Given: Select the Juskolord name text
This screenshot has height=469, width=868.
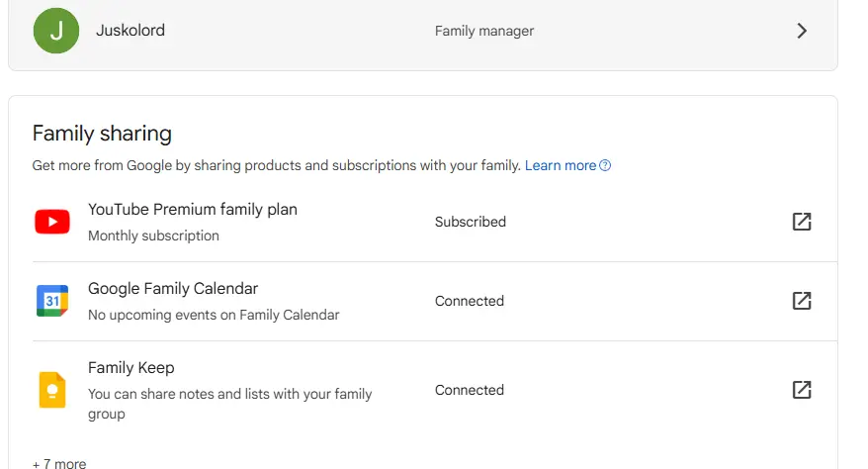Looking at the screenshot, I should tap(130, 30).
